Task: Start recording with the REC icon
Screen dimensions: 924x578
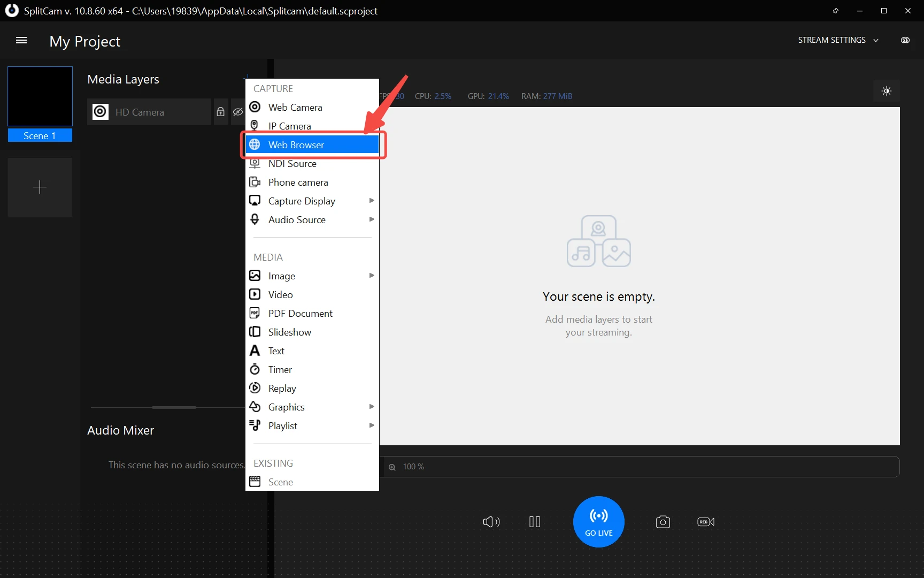Action: [x=705, y=522]
